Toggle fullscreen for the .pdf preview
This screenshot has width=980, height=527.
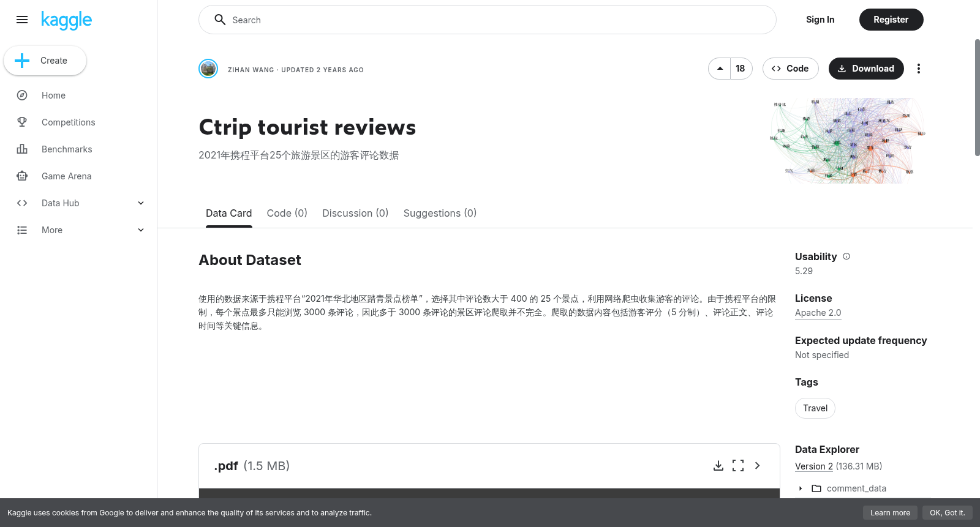pos(738,466)
